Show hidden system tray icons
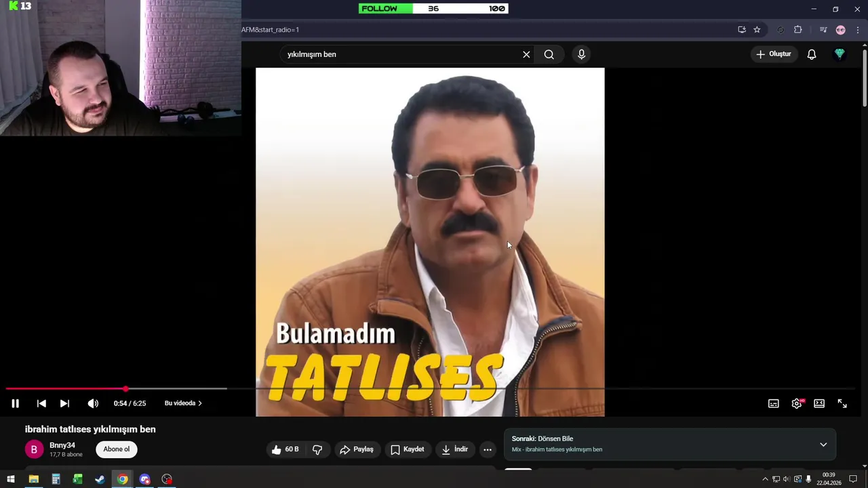868x488 pixels. (765, 479)
